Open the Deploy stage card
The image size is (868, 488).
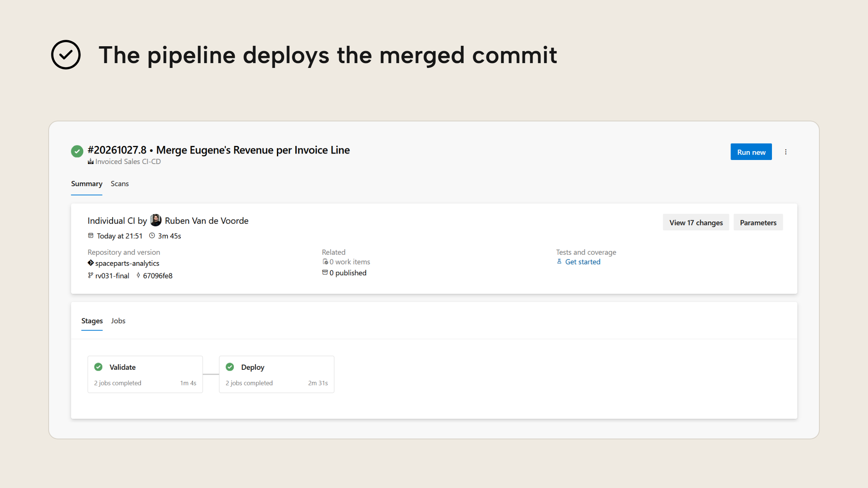276,374
